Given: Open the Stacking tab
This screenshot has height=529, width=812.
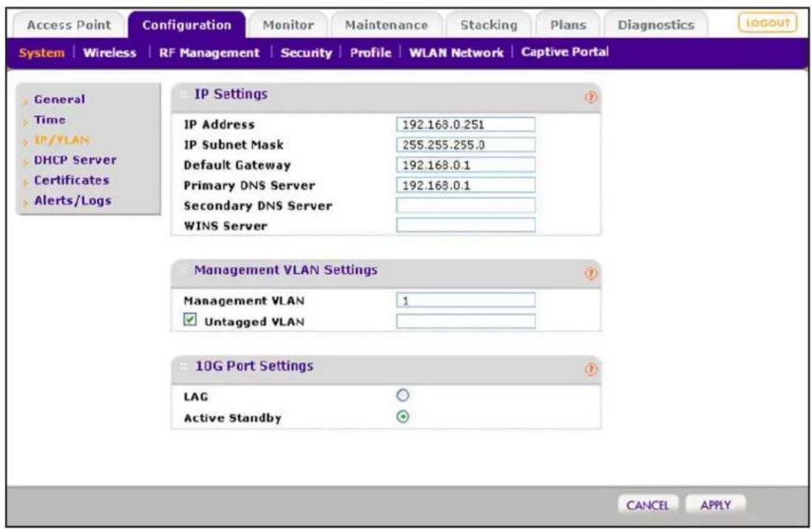Looking at the screenshot, I should [489, 25].
